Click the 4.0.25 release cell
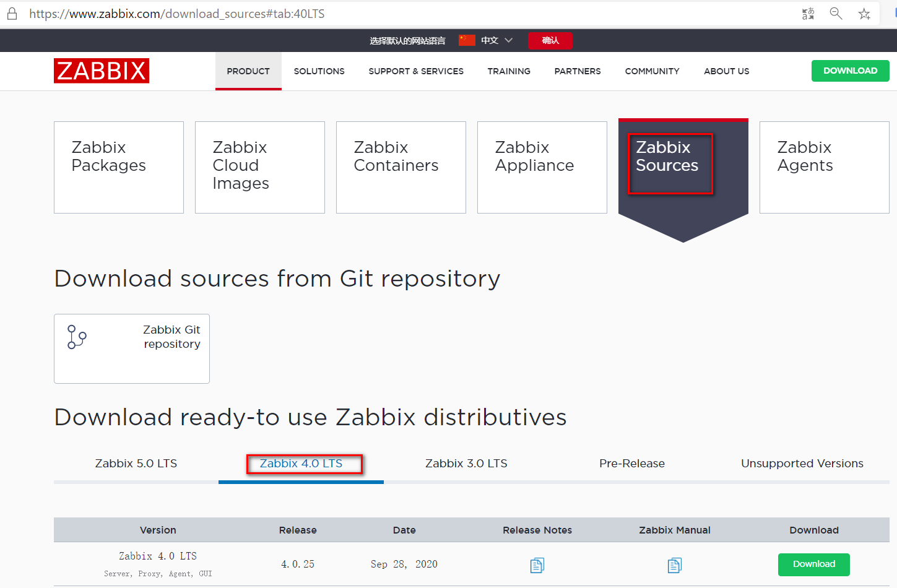The width and height of the screenshot is (897, 588). coord(298,564)
